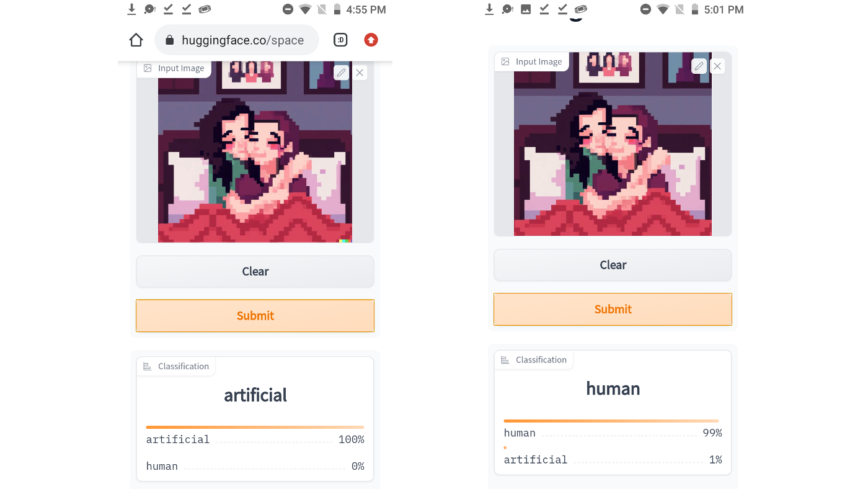Click the left Classification label
Screen dimensions: 868x489
(x=184, y=366)
